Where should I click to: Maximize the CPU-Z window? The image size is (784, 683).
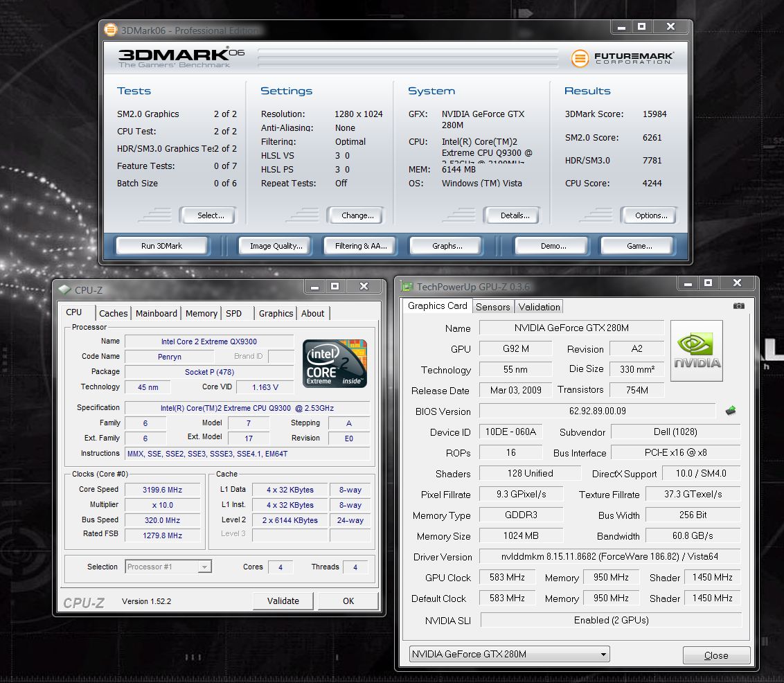[335, 287]
